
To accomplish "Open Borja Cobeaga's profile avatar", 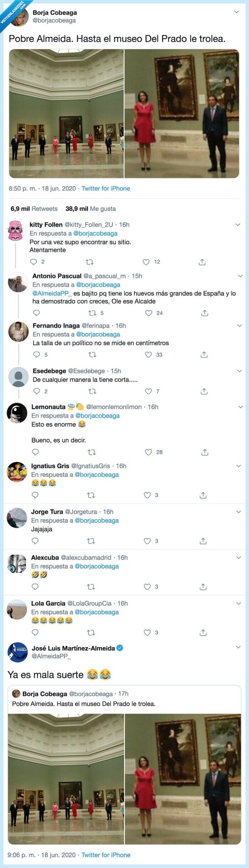I will coord(20,17).
